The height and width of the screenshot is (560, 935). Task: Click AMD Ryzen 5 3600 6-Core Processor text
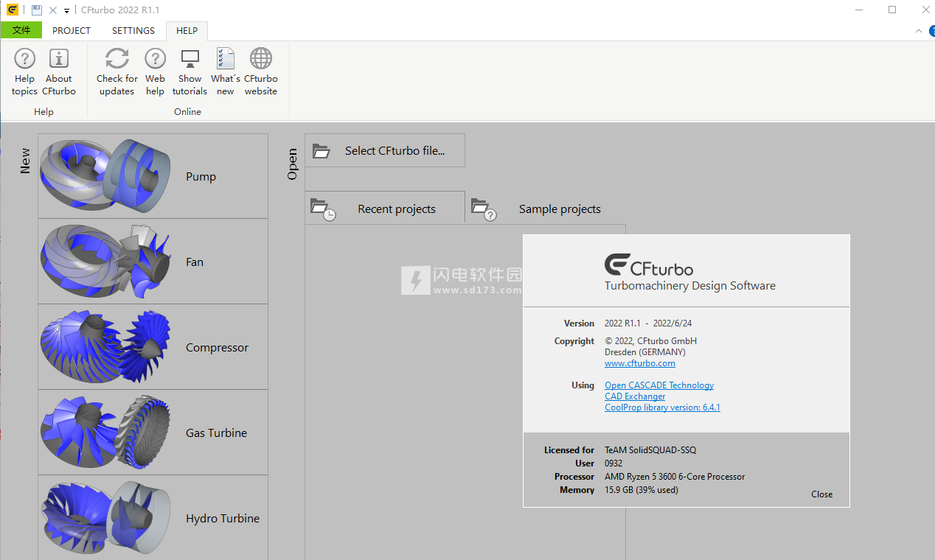point(675,477)
